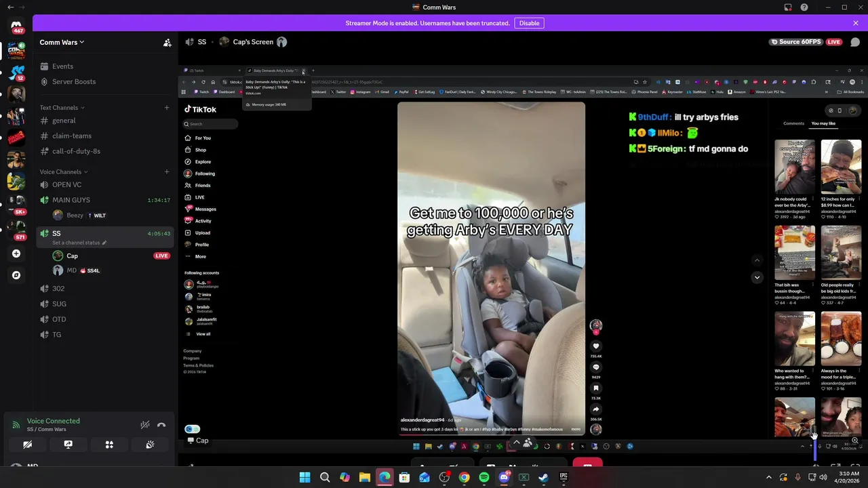Open Discord help question mark icon
The height and width of the screenshot is (488, 868).
pos(804,7)
